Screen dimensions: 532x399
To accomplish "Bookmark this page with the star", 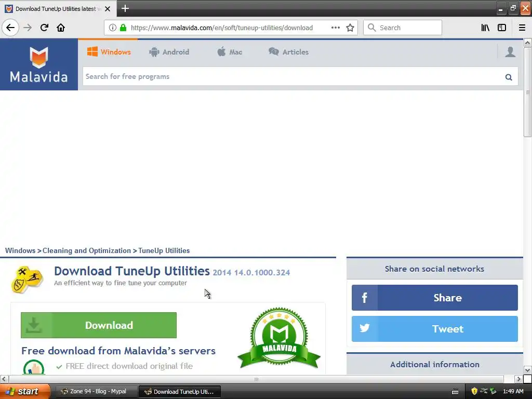I will pyautogui.click(x=350, y=28).
